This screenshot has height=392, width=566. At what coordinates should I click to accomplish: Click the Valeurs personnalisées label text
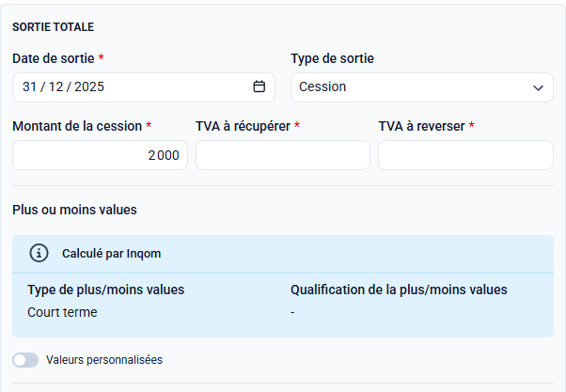103,360
